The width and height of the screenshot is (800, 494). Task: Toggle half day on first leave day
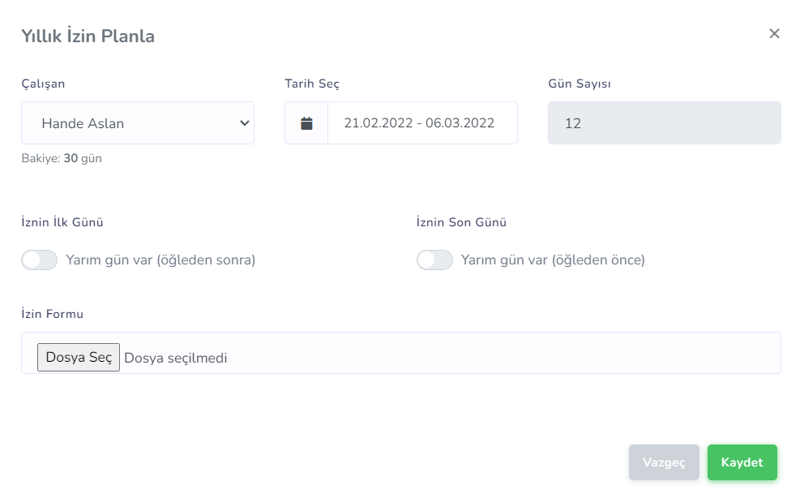(x=40, y=260)
